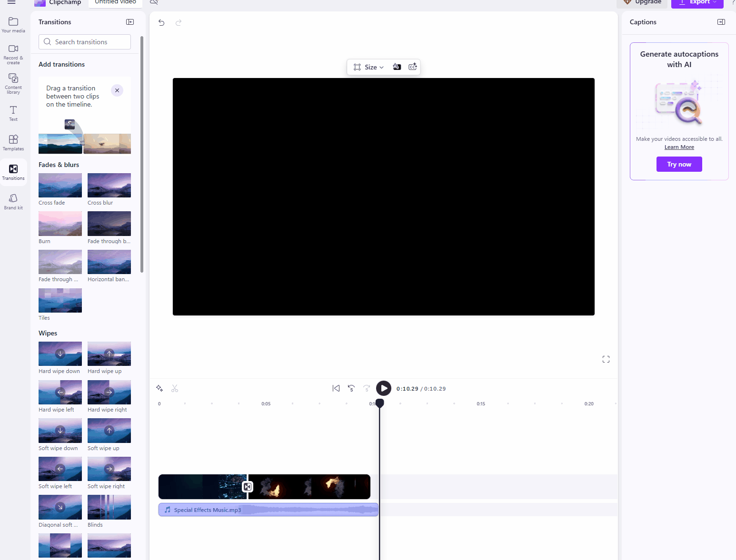The height and width of the screenshot is (560, 736).
Task: Open the background color fill icon
Action: pos(397,67)
